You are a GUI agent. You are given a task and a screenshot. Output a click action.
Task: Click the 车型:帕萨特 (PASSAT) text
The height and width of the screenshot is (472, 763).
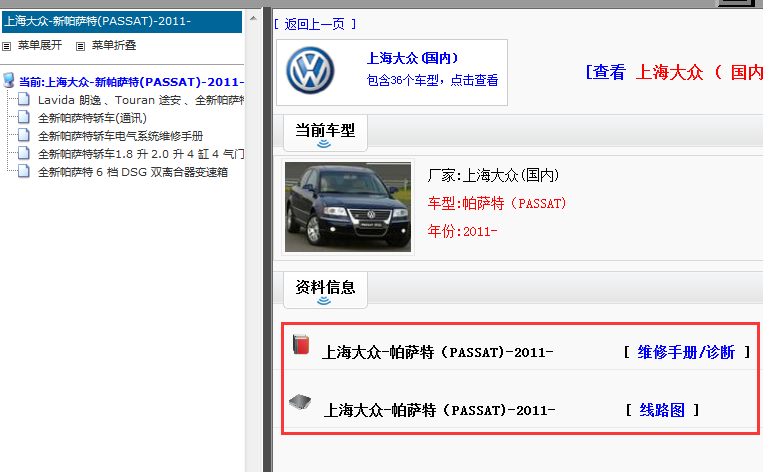[497, 203]
